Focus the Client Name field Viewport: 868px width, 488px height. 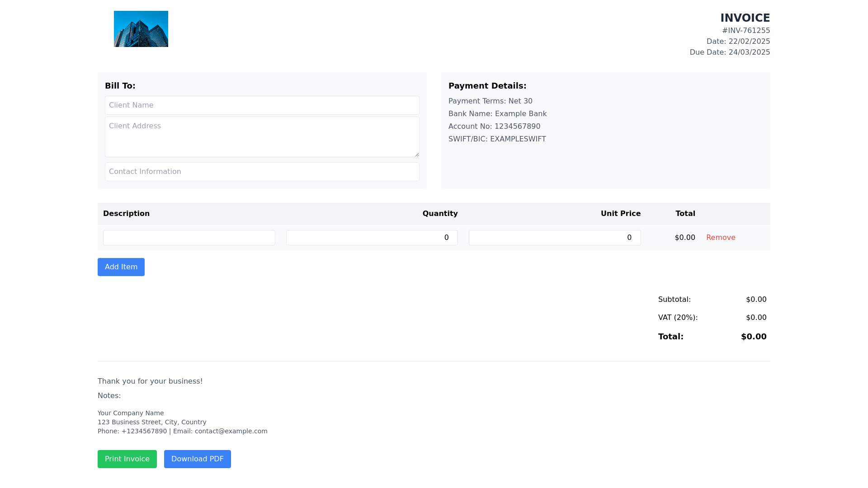262,105
